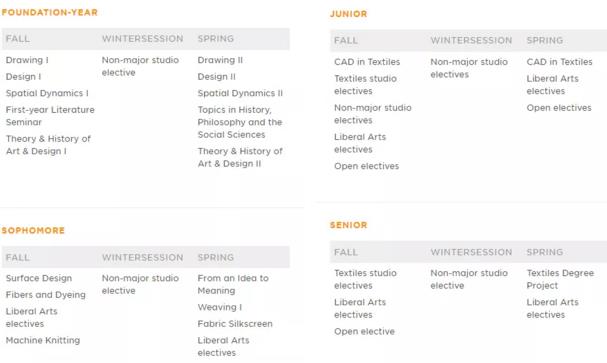Click Foundation-Year Wintersession column header
This screenshot has height=363, width=607.
142,39
